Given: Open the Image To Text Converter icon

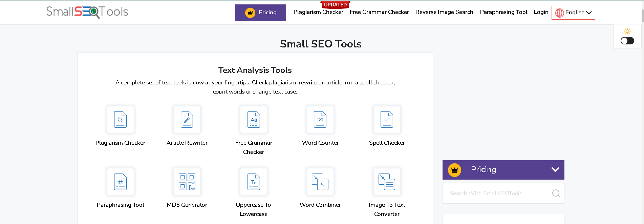Looking at the screenshot, I should (387, 182).
